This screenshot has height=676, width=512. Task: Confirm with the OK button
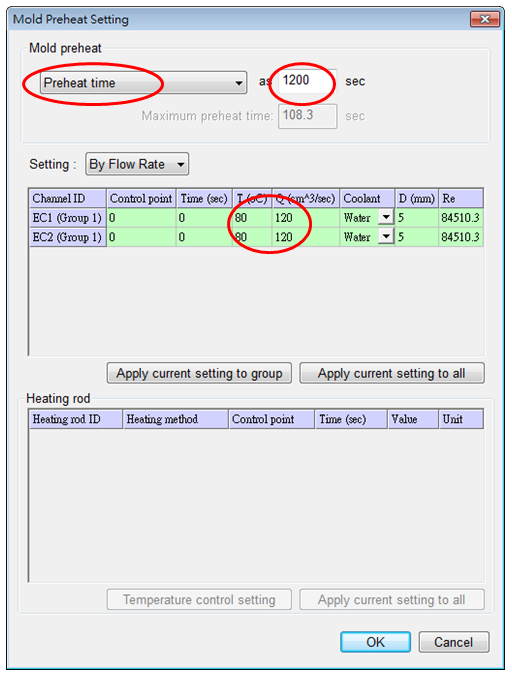pyautogui.click(x=375, y=642)
